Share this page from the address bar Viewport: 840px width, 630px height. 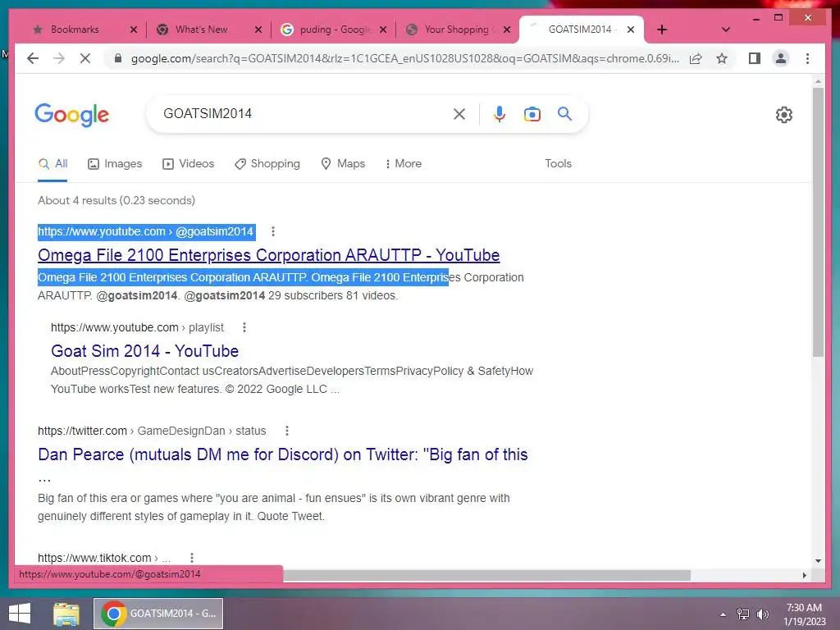tap(696, 58)
